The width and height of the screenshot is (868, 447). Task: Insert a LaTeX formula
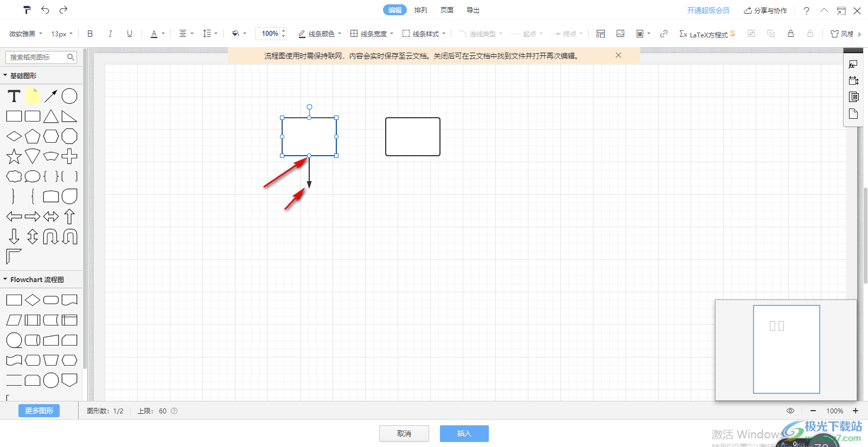707,34
